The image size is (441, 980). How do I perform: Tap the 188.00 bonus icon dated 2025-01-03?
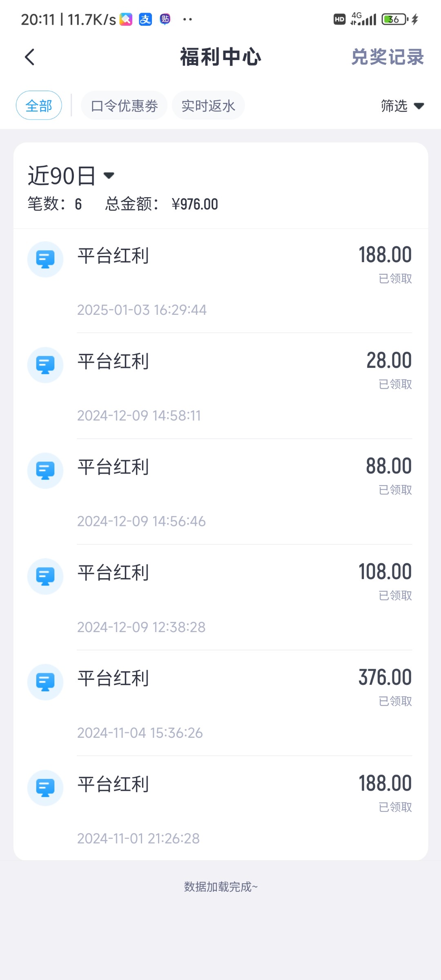point(45,259)
